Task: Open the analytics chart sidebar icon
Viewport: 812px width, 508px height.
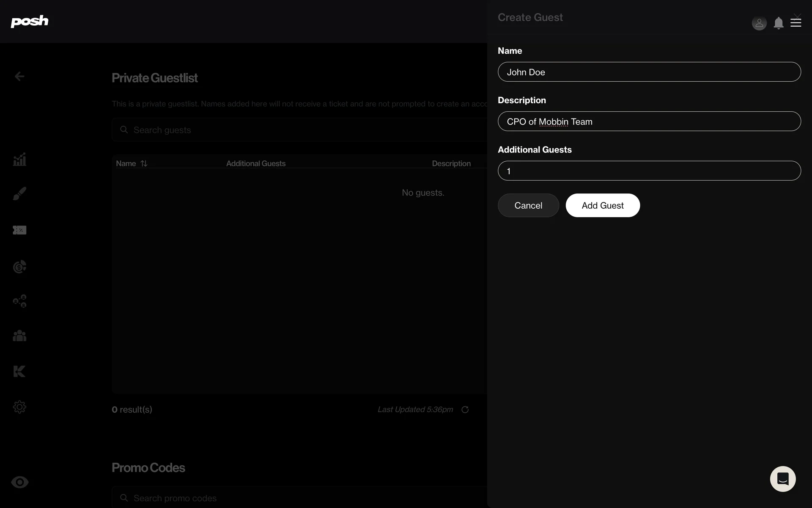Action: click(19, 160)
